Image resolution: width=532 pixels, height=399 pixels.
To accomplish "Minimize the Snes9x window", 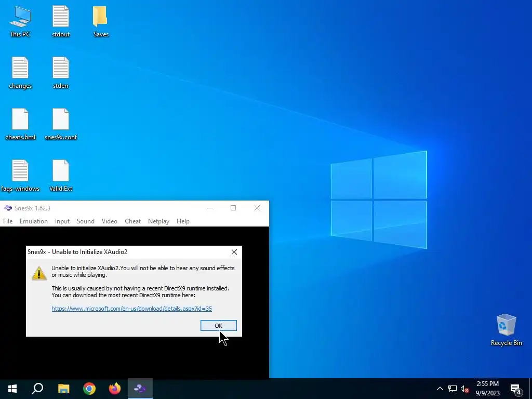I will tap(210, 208).
